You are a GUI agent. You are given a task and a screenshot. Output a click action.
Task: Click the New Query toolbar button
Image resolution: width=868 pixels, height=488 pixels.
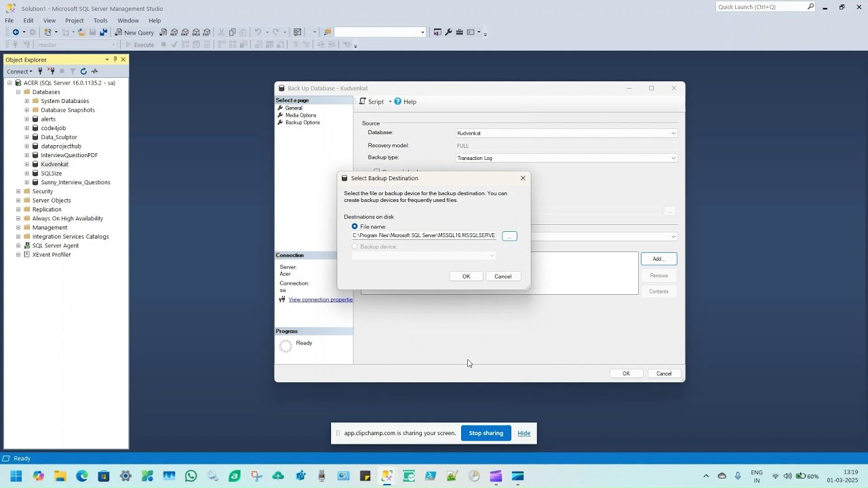[134, 33]
